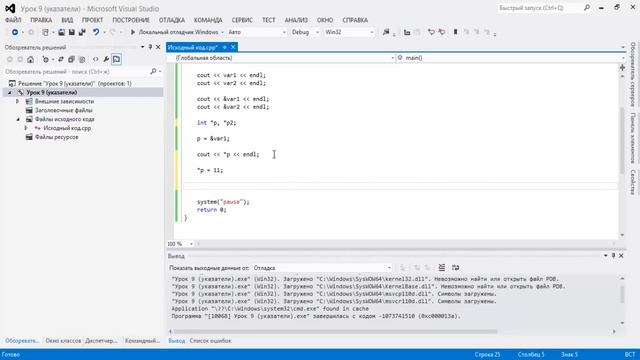
Task: Clear all text in Output window
Action: coord(442,268)
